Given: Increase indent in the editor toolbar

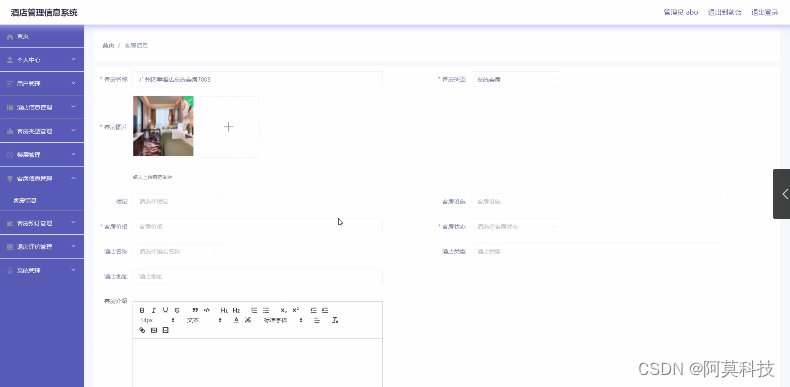Looking at the screenshot, I should click(x=325, y=310).
